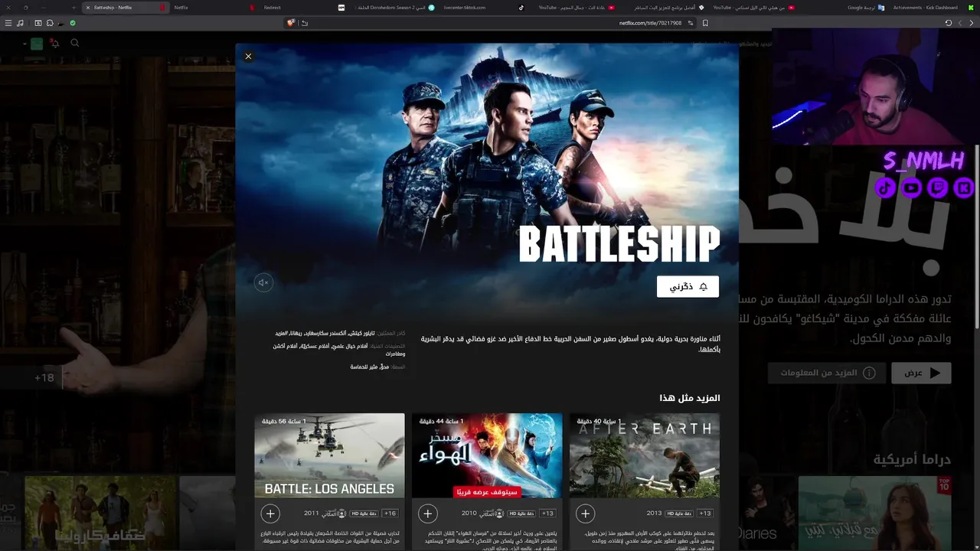Click the music note toolbar icon
Viewport: 980px width, 551px height.
(x=21, y=23)
